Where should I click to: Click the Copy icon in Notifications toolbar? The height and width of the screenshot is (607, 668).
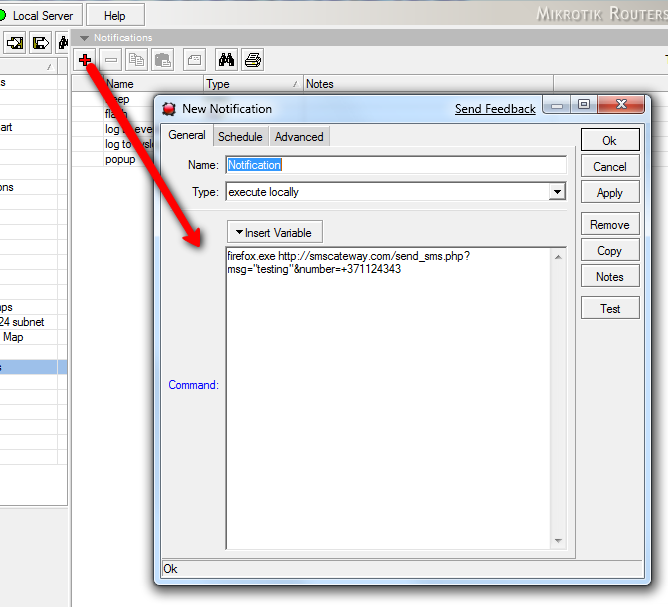coord(136,60)
